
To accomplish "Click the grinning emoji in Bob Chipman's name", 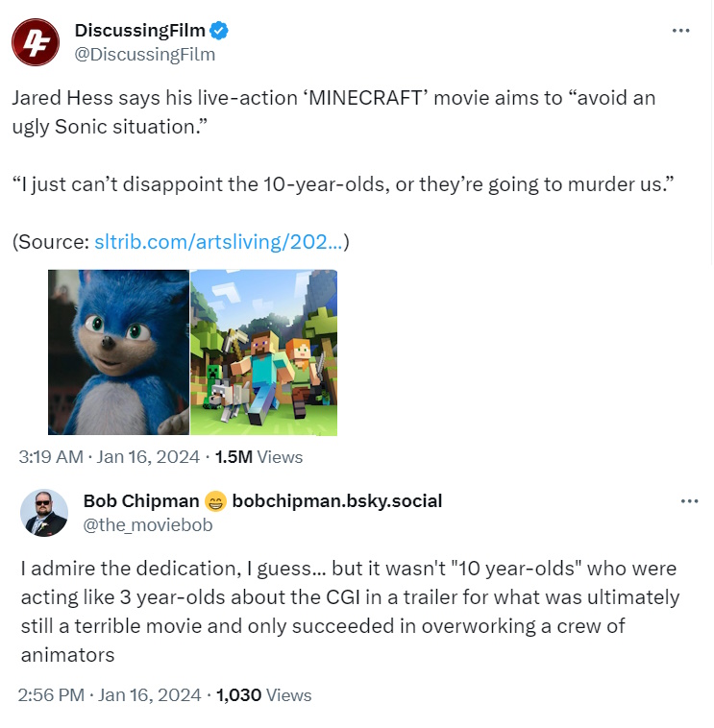I will [216, 501].
